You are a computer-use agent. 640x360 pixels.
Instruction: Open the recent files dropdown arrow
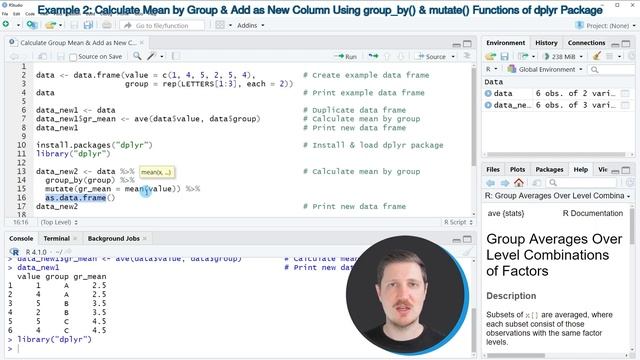point(61,25)
